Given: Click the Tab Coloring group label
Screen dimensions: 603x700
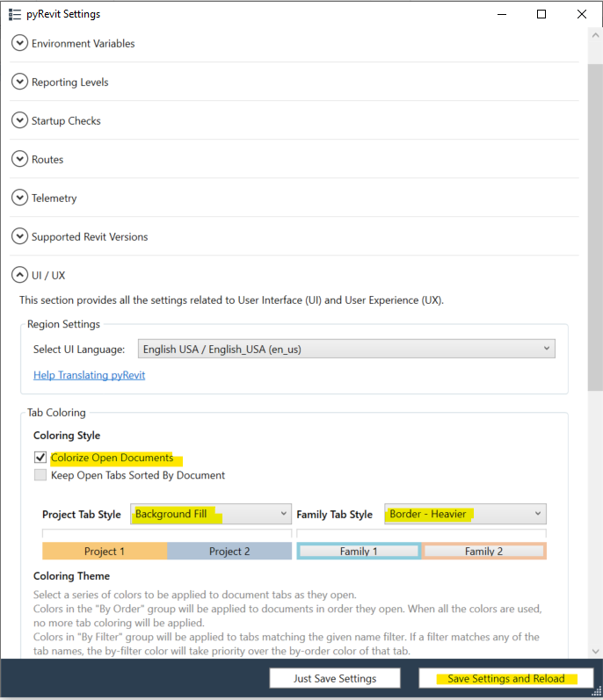Looking at the screenshot, I should 56,413.
